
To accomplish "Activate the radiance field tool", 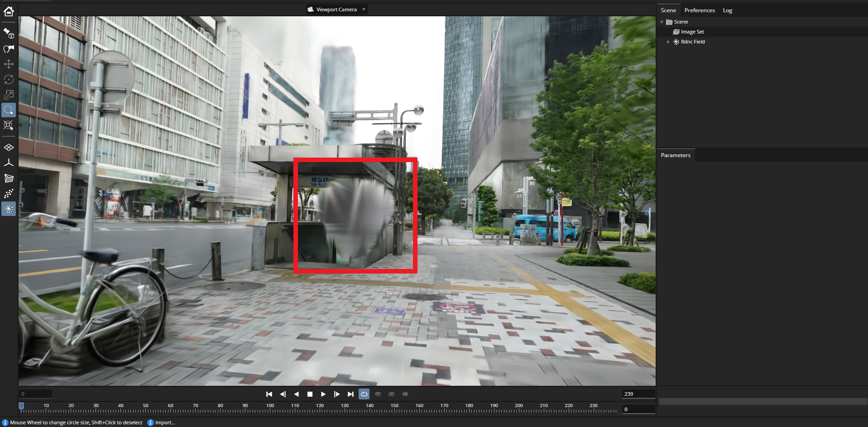I will 8,209.
